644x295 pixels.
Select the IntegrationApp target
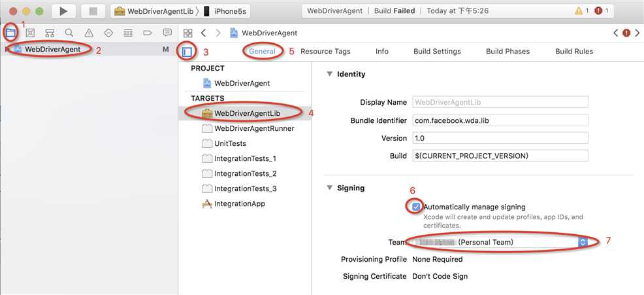pyautogui.click(x=239, y=203)
